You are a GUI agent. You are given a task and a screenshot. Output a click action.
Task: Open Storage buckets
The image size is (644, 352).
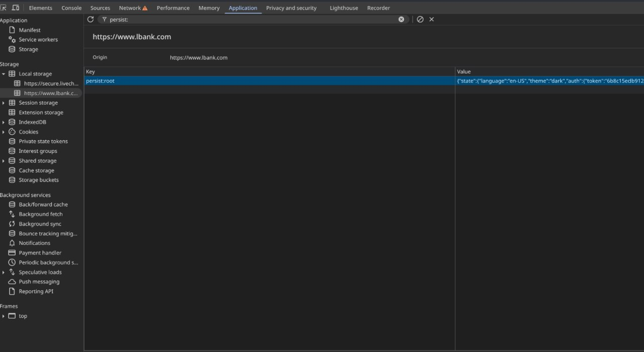click(x=39, y=180)
